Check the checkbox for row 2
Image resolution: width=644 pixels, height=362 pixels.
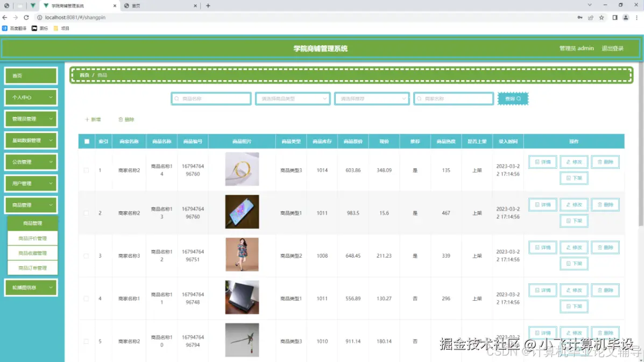point(86,213)
